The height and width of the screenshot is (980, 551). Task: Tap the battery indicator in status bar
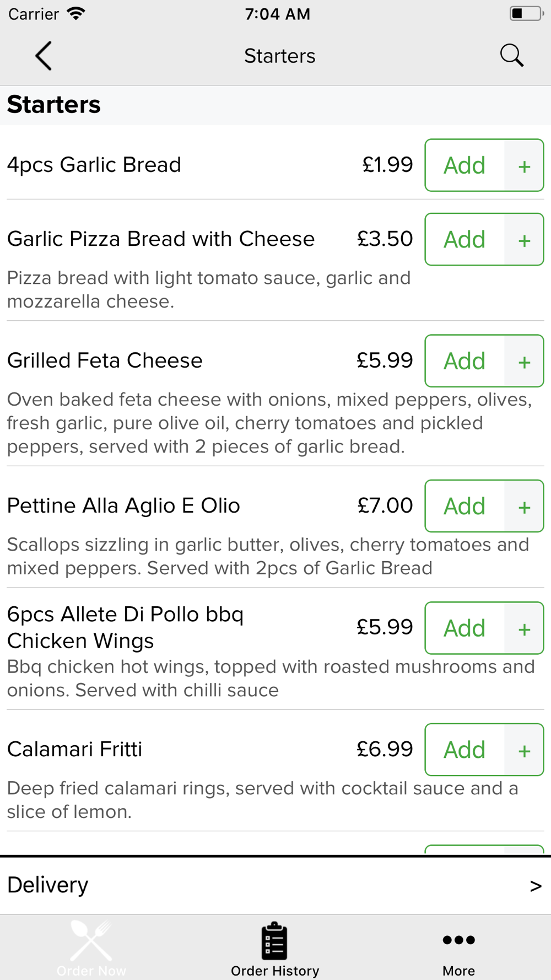(526, 14)
